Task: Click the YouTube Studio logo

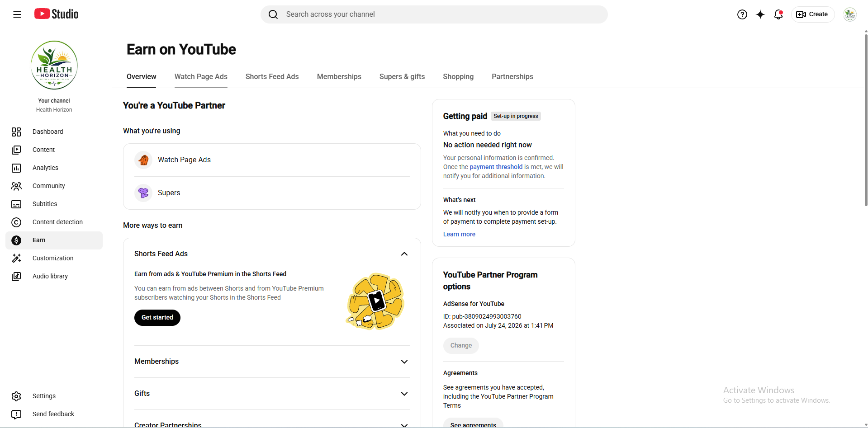Action: coord(57,14)
